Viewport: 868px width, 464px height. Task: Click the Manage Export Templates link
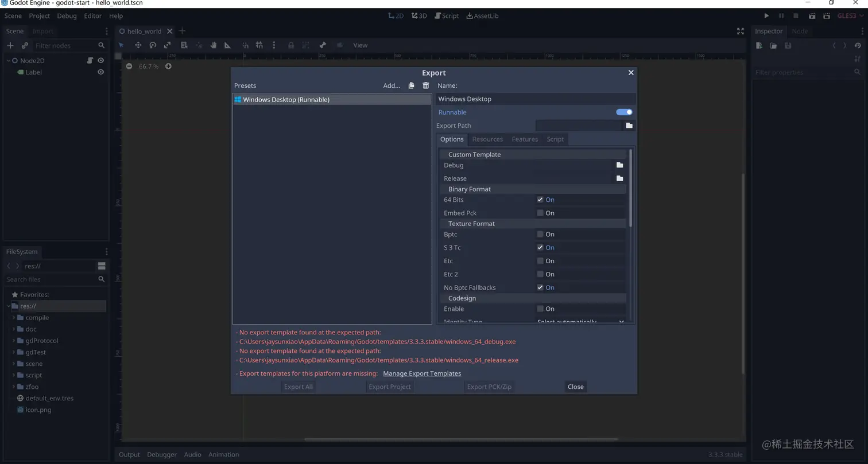click(422, 373)
